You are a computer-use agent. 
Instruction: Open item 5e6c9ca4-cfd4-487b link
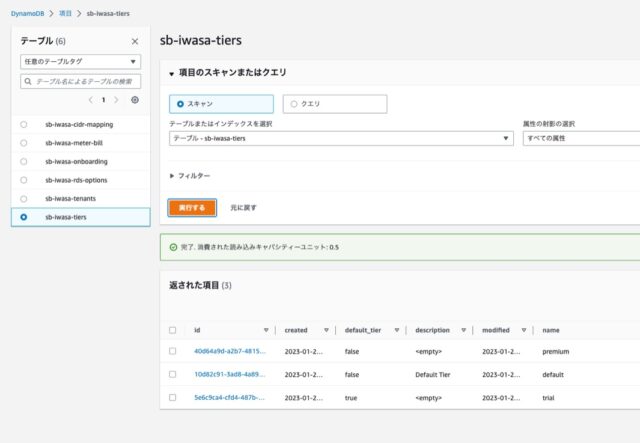[229, 398]
